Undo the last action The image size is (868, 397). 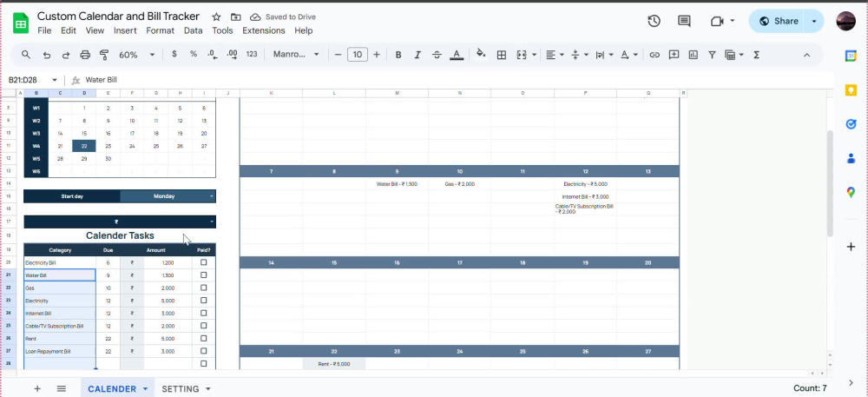[47, 54]
